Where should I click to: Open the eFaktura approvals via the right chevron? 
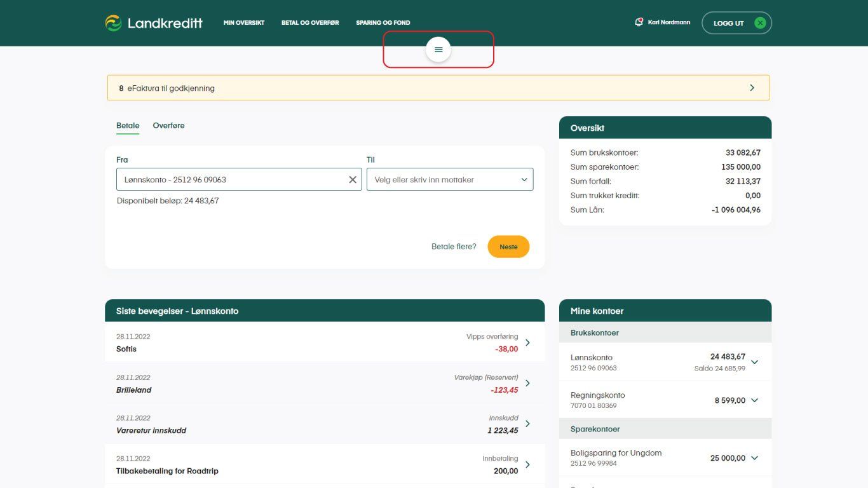pos(752,88)
